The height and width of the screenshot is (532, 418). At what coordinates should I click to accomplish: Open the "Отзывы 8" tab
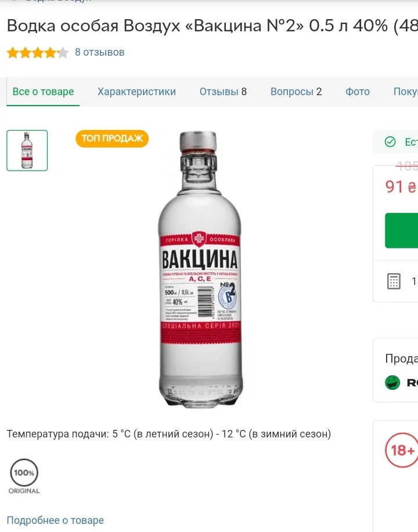223,92
